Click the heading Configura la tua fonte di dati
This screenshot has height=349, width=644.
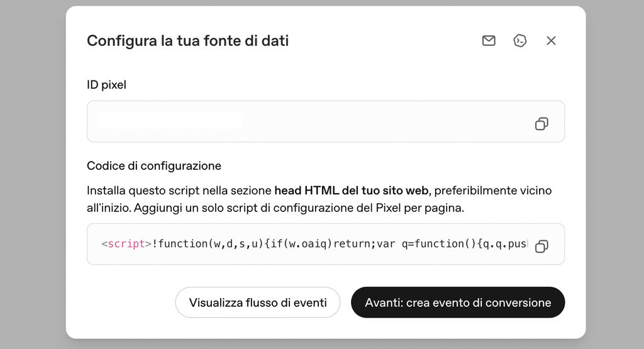pyautogui.click(x=187, y=41)
